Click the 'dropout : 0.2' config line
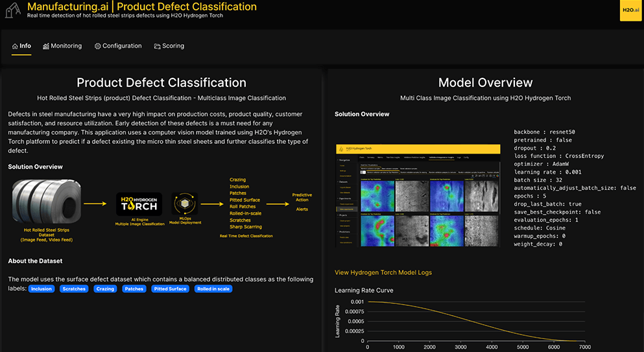 click(x=535, y=148)
